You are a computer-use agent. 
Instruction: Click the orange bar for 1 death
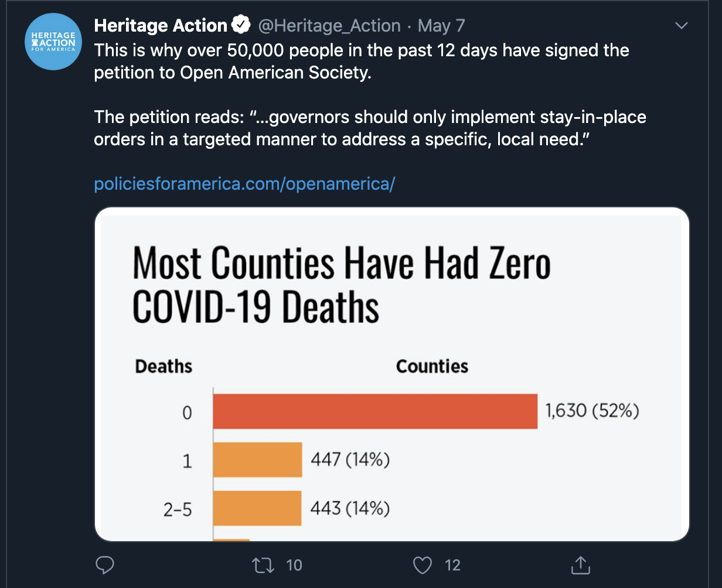(257, 460)
